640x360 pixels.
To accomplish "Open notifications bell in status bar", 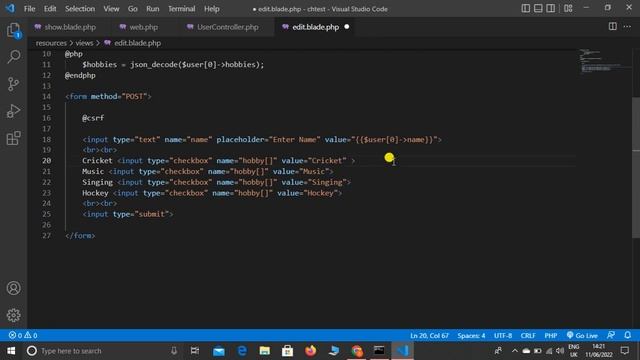I will pyautogui.click(x=628, y=335).
